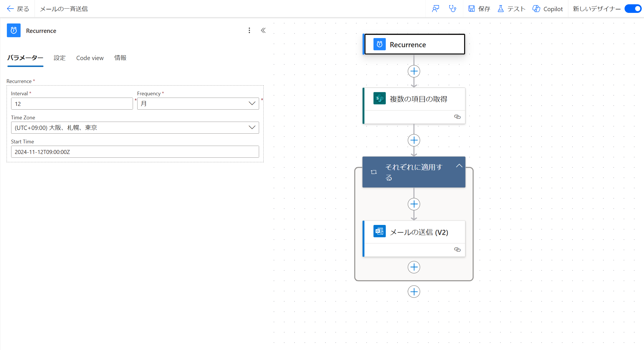Image resolution: width=644 pixels, height=350 pixels.
Task: Open the Time Zone dropdown
Action: coord(135,128)
